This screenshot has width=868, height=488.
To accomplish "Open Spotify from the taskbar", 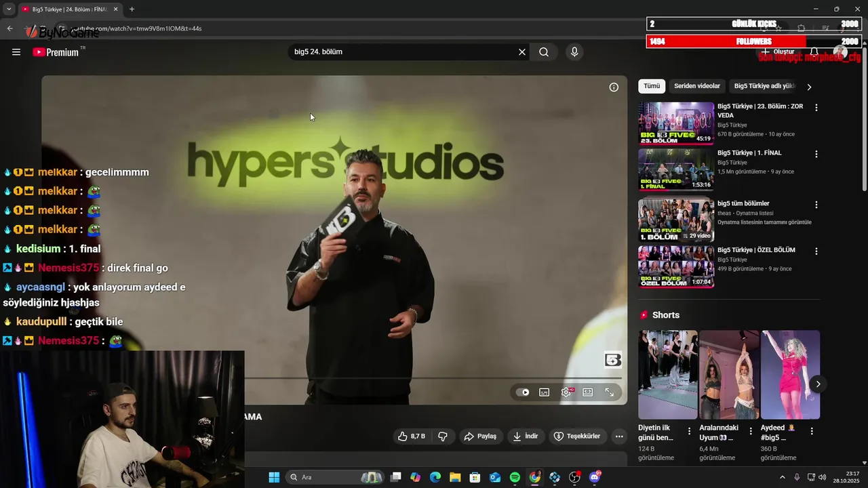I will [x=515, y=477].
